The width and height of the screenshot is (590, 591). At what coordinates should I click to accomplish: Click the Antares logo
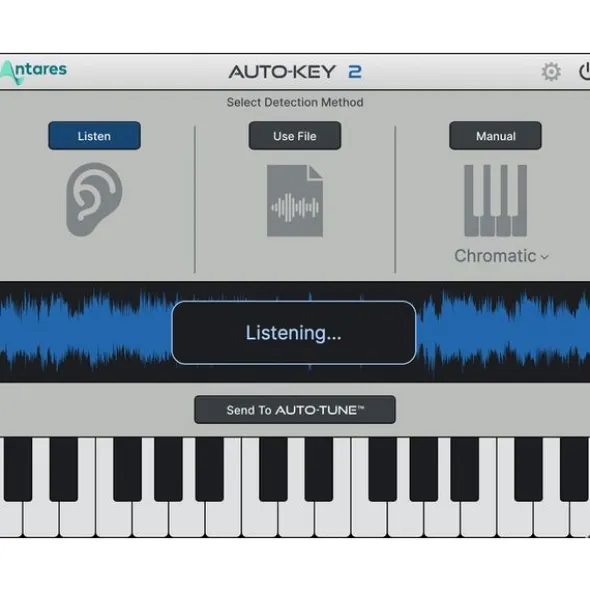[x=33, y=72]
